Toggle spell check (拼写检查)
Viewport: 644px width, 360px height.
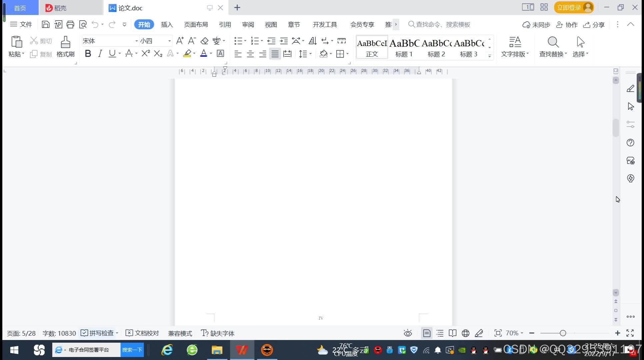(97, 333)
